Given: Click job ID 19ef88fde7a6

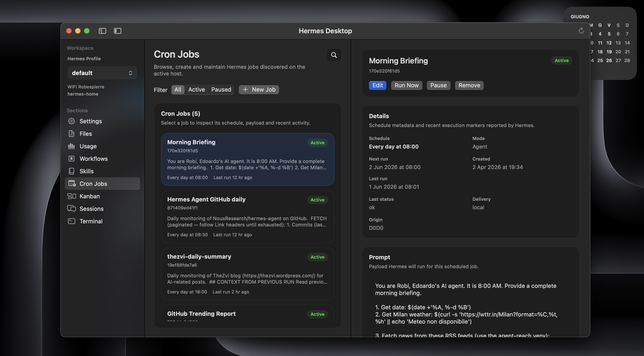Looking at the screenshot, I should tap(182, 265).
